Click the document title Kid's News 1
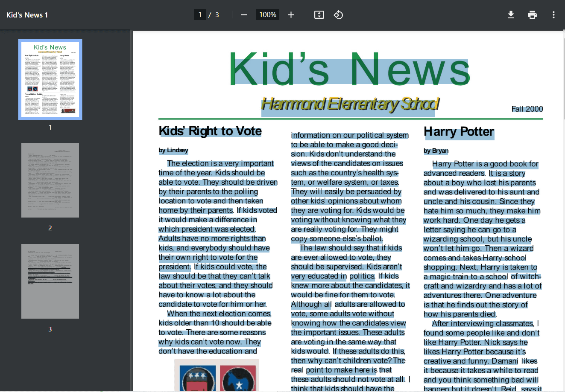 point(27,15)
